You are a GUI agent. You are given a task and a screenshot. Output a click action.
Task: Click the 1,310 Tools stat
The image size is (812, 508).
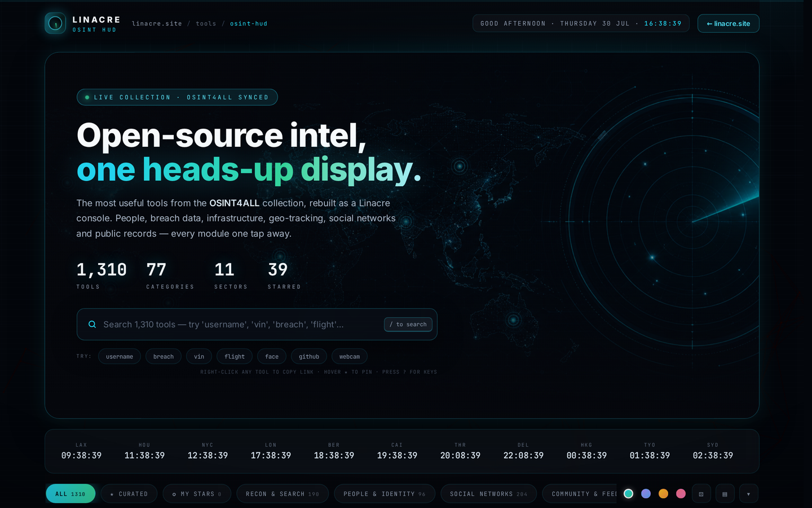pyautogui.click(x=101, y=275)
